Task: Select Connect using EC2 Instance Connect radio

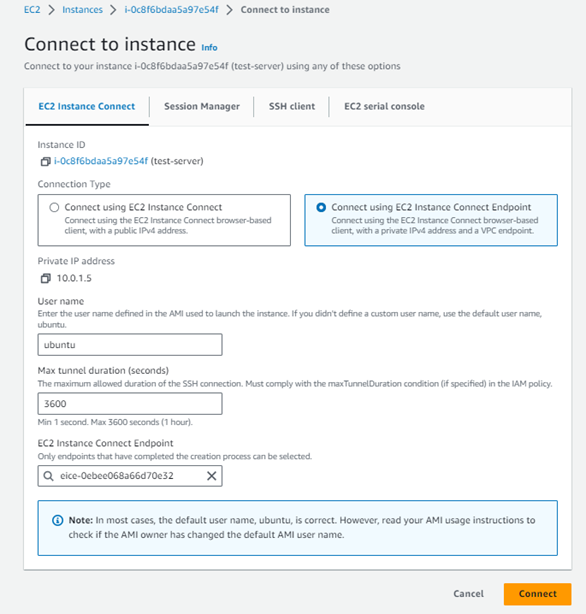Action: pos(54,207)
